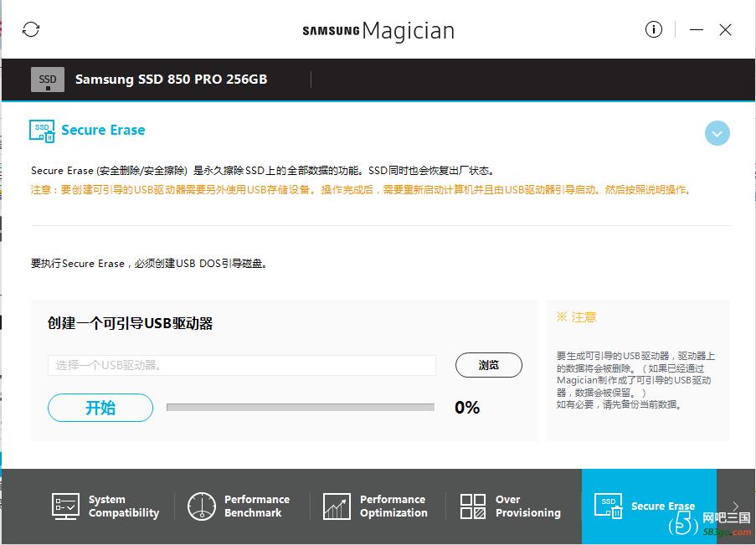Close the Samsung Magician window
The height and width of the screenshot is (545, 756).
coord(725,30)
